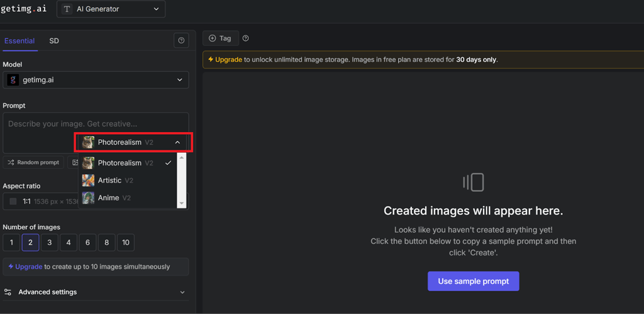Set number of images to 6
644x314 pixels.
click(x=87, y=242)
